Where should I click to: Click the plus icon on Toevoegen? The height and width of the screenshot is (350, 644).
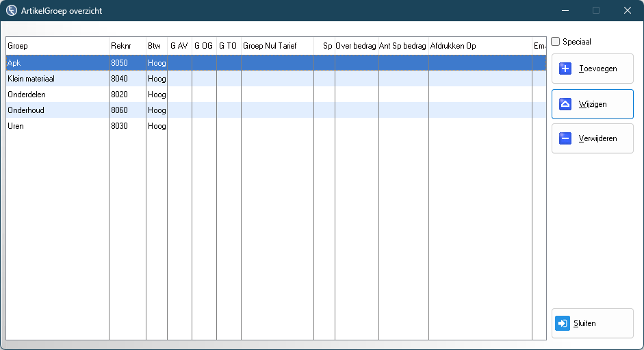click(x=565, y=68)
